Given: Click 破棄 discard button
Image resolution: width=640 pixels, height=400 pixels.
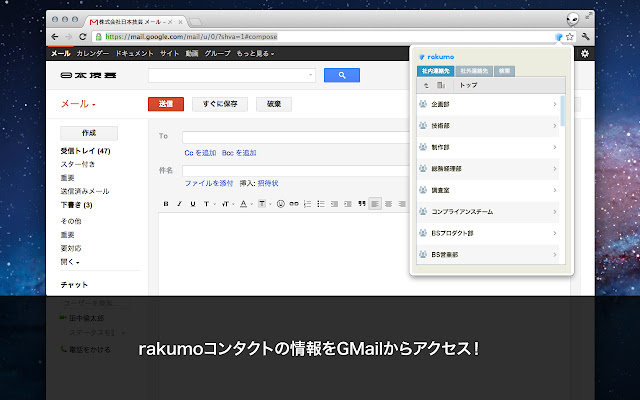Looking at the screenshot, I should click(x=274, y=104).
